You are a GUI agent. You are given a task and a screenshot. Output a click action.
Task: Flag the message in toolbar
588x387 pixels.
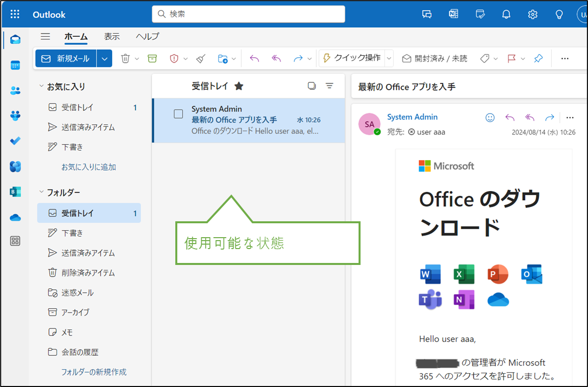512,59
